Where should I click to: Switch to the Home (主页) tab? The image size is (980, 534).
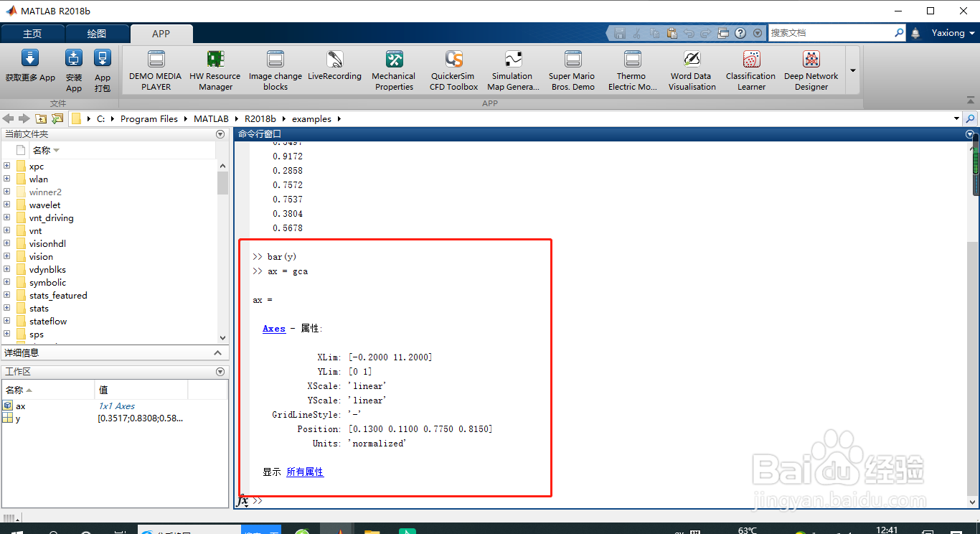32,34
